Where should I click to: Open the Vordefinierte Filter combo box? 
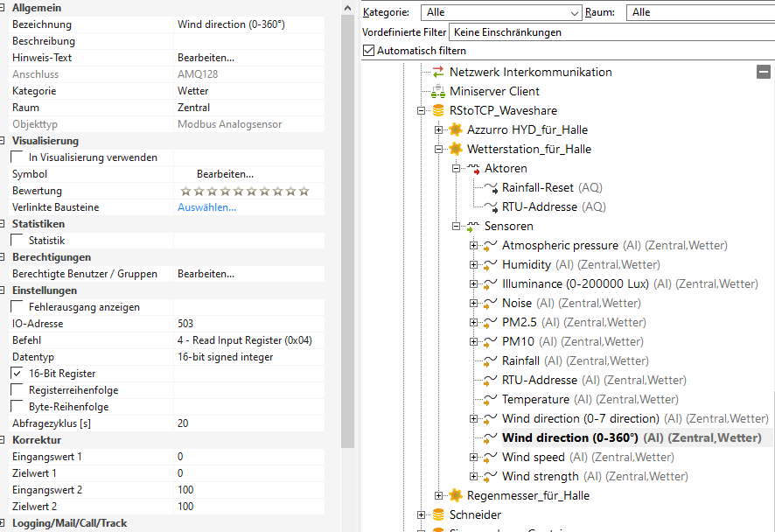612,32
